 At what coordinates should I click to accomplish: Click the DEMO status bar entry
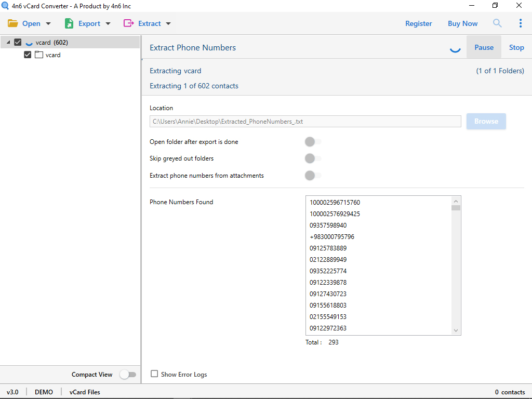pos(44,392)
